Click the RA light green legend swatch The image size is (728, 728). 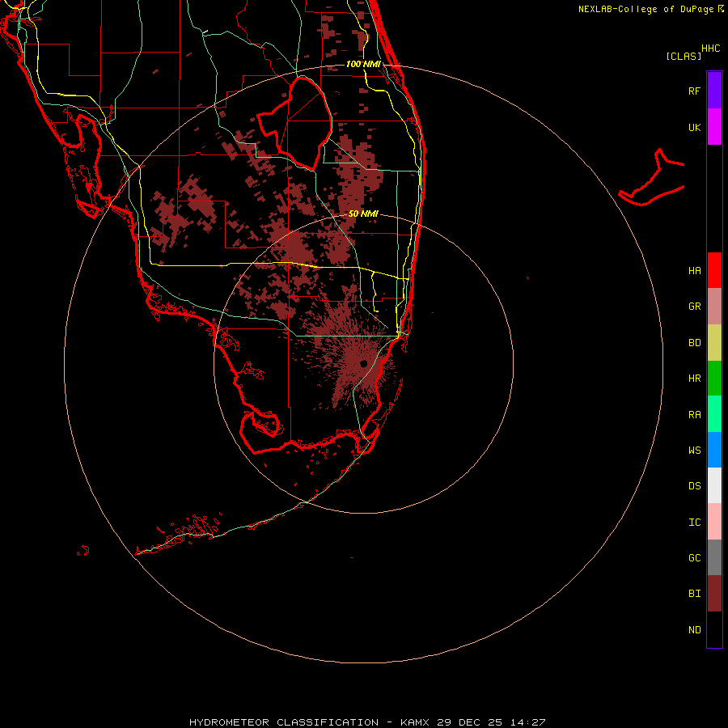click(x=714, y=414)
